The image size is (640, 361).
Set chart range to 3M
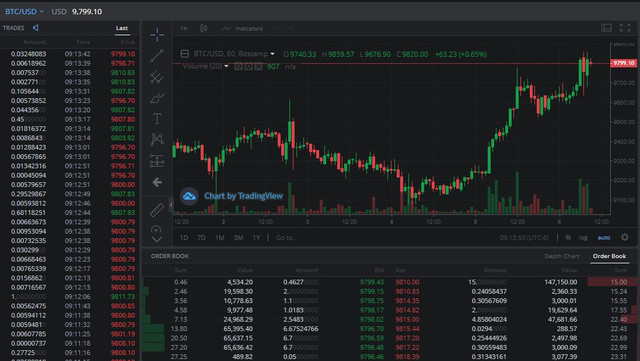click(x=238, y=237)
